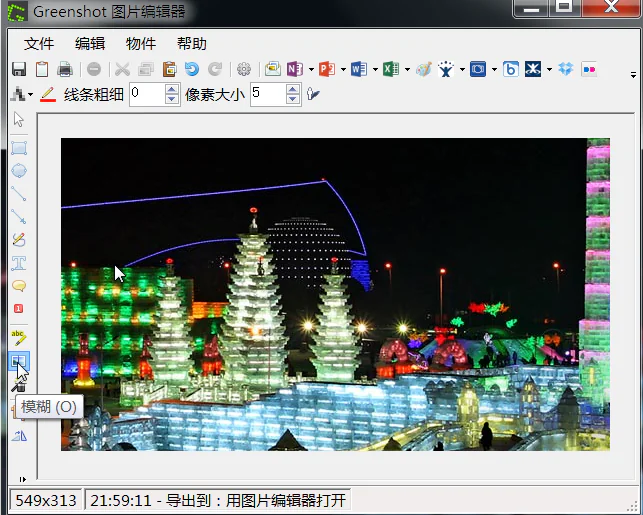The height and width of the screenshot is (515, 643).
Task: Copy image to clipboard icon
Action: (x=42, y=69)
